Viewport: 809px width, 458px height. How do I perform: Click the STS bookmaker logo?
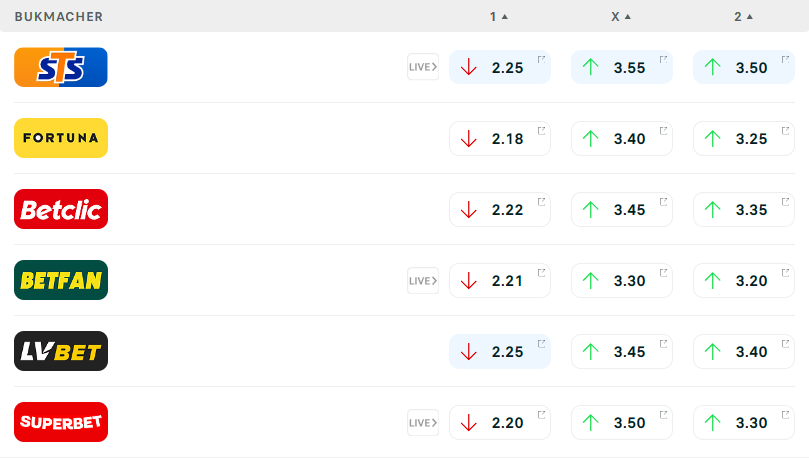click(x=61, y=67)
